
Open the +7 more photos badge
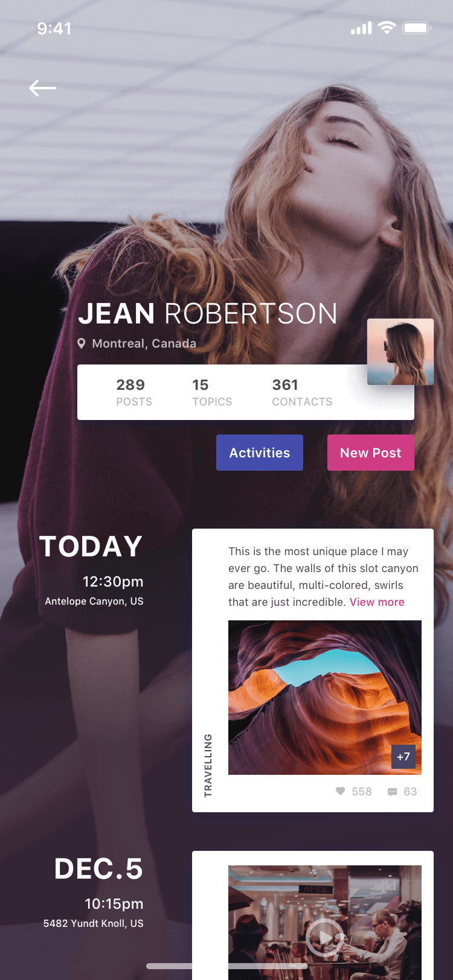pos(403,757)
